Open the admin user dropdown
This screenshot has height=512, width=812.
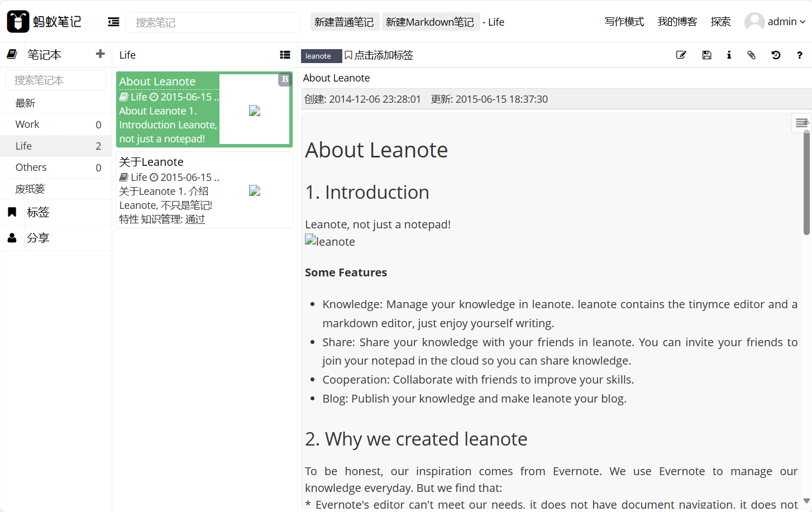tap(775, 22)
